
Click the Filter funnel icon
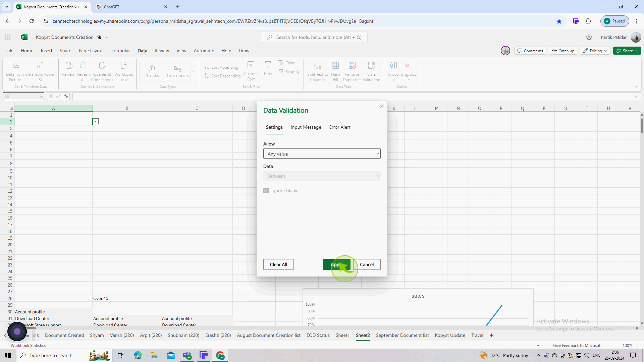pos(268,65)
